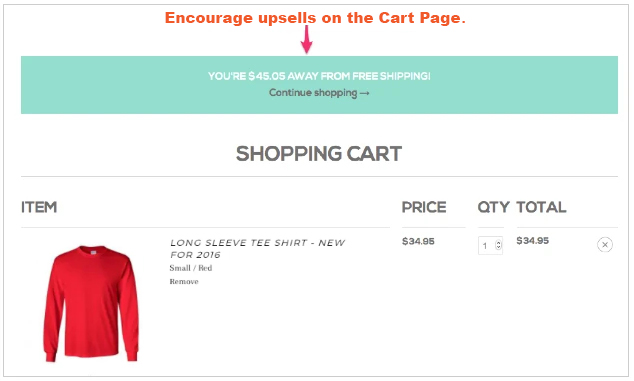The image size is (634, 381).
Task: Click the Remove text link under Small / Red
Action: 184,282
